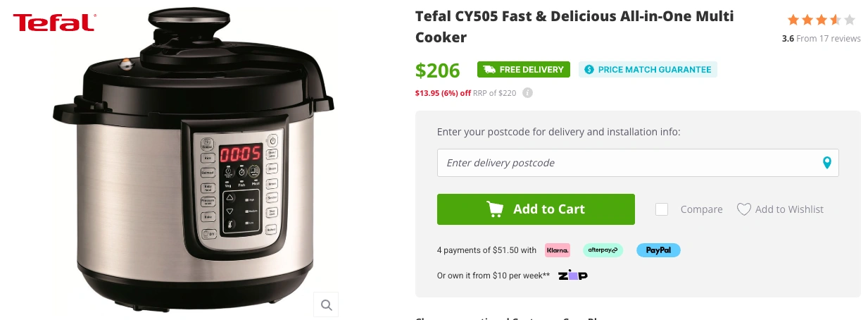868x320 pixels.
Task: Select the Klarna payment logo
Action: tap(558, 250)
